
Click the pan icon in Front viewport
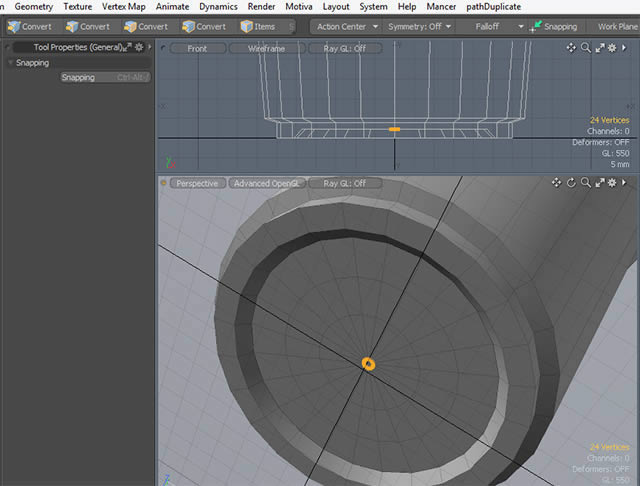(x=571, y=48)
